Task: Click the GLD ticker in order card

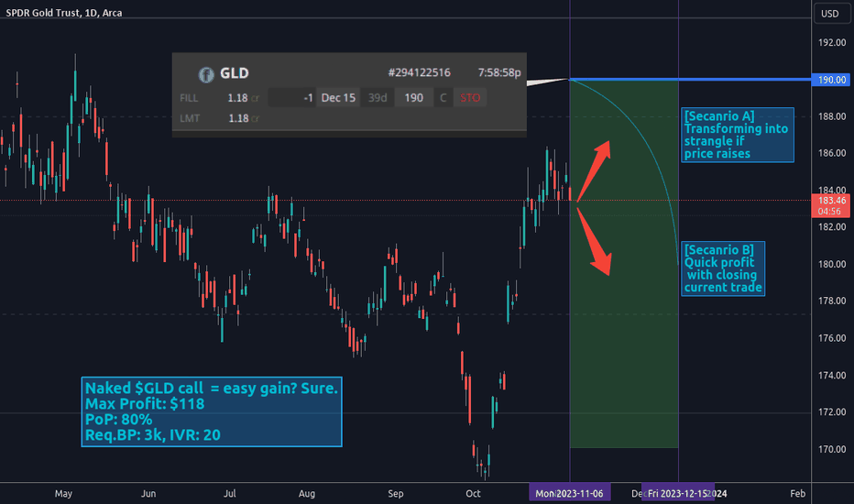Action: (235, 73)
